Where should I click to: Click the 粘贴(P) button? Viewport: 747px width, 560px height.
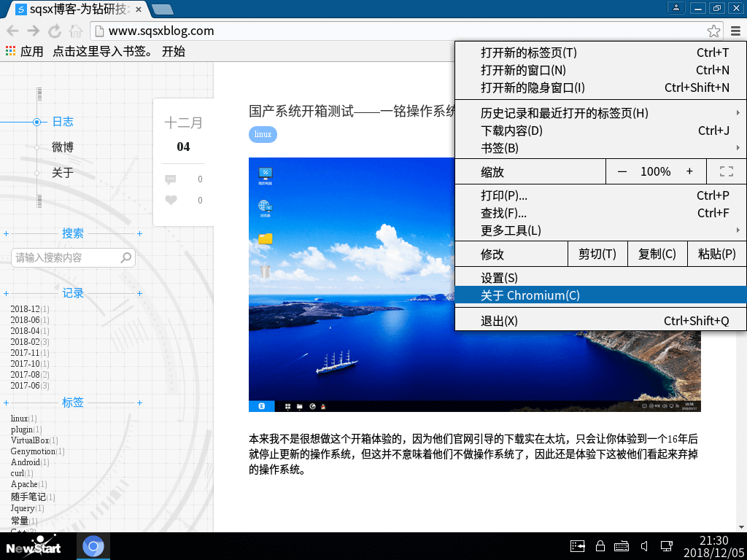coord(716,254)
